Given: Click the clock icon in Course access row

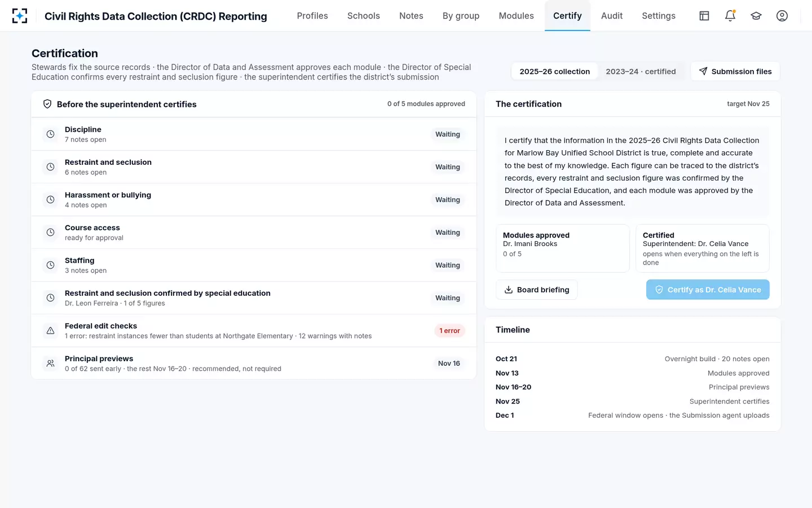Looking at the screenshot, I should click(51, 233).
